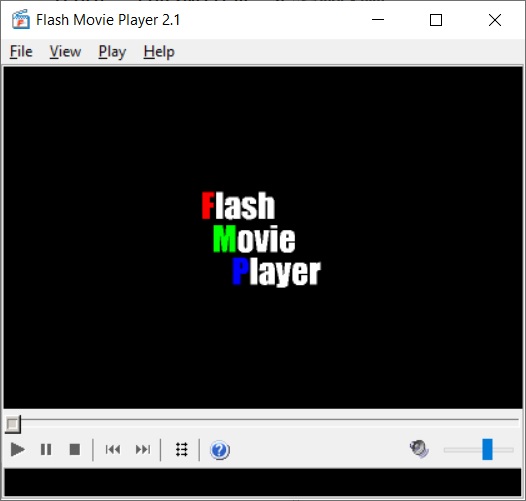Viewport: 526px width, 501px height.
Task: Click the Flash Movie Player title bar icon
Action: pos(20,20)
